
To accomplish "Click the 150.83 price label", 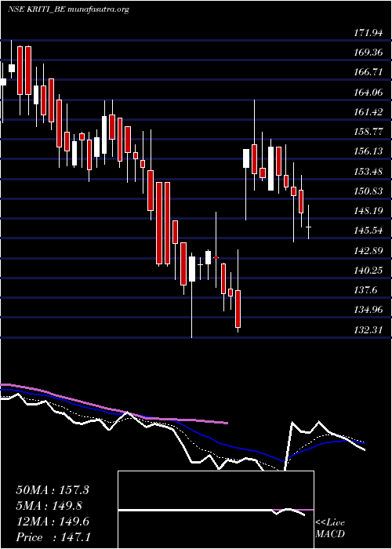I will pos(368,191).
